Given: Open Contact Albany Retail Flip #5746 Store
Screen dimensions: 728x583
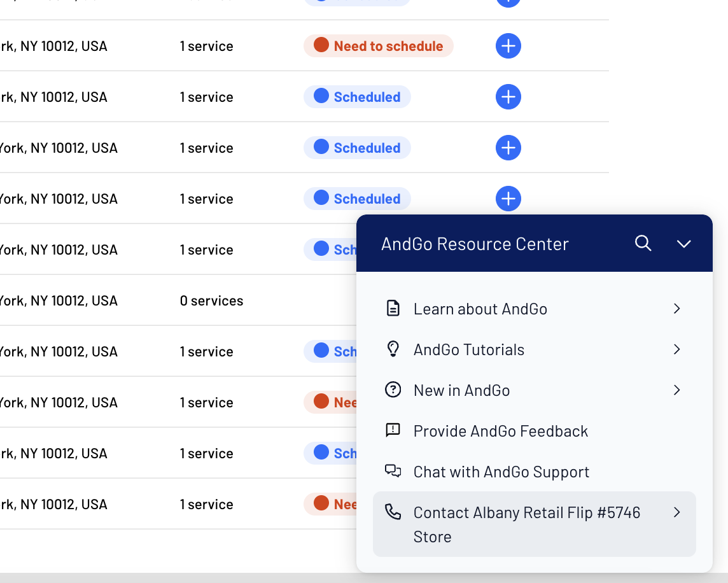Looking at the screenshot, I should (x=534, y=524).
